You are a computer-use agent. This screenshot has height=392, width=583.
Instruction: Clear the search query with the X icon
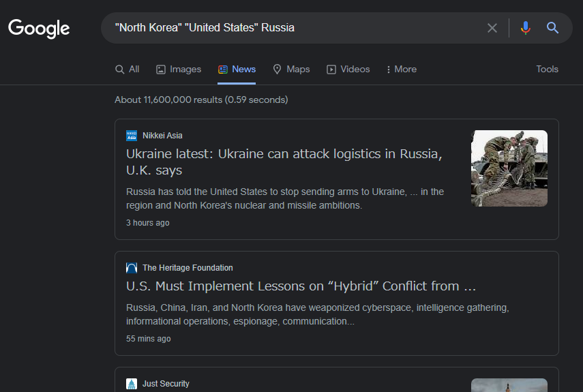coord(492,28)
